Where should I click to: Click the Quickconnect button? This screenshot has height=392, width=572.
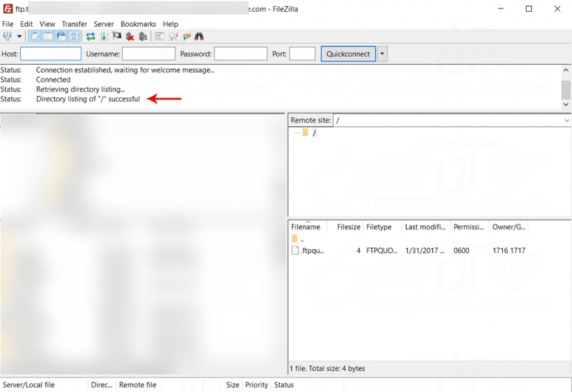[348, 54]
